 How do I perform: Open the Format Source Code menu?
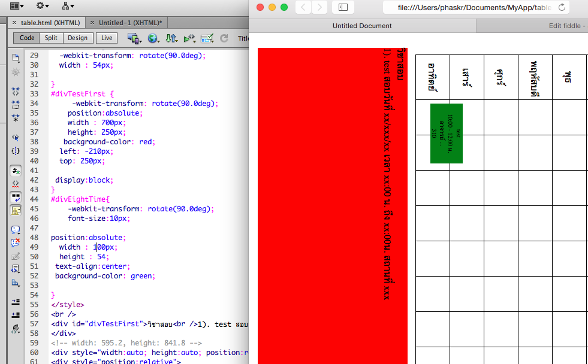tap(16, 329)
